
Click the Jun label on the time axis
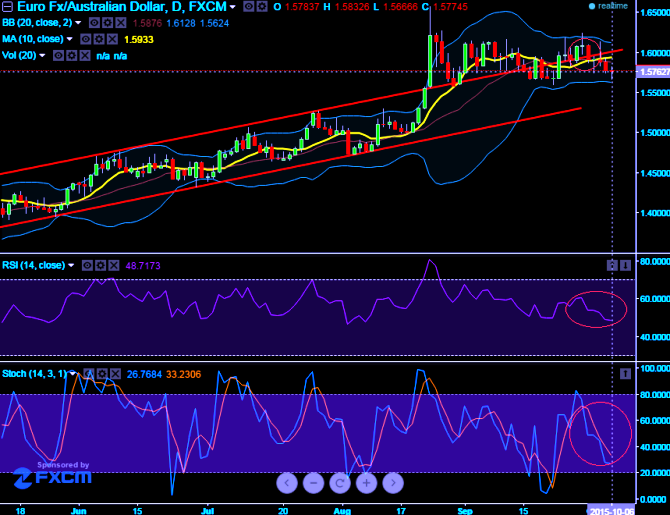[79, 511]
